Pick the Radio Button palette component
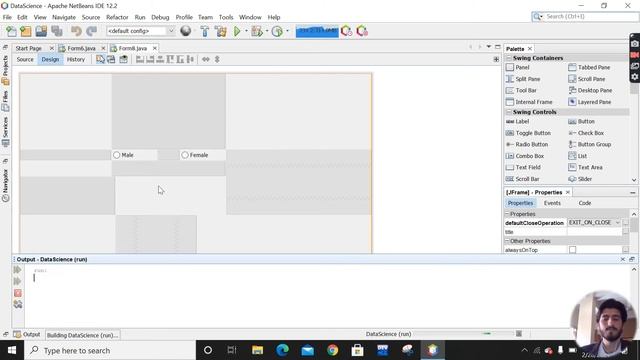The width and height of the screenshot is (640, 360). point(527,144)
